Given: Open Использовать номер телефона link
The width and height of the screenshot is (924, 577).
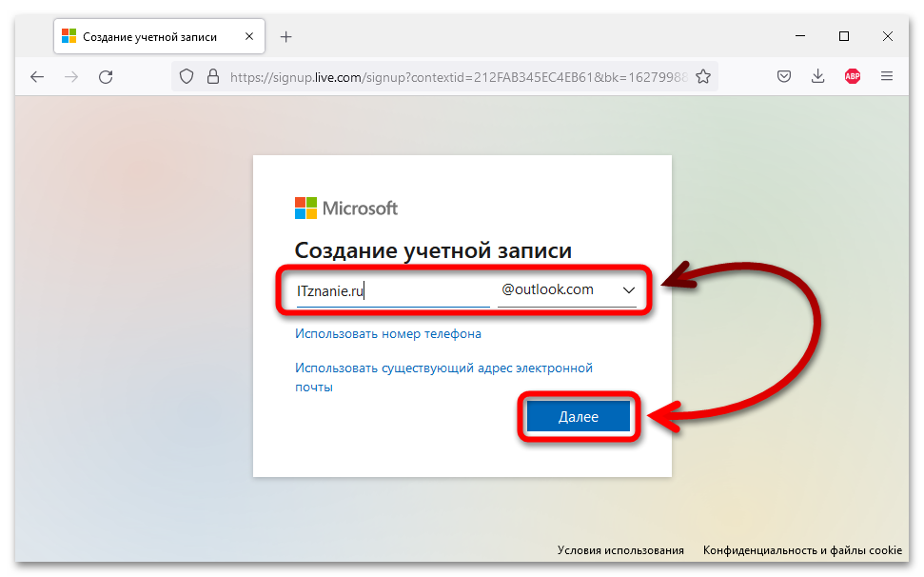Looking at the screenshot, I should coord(387,333).
